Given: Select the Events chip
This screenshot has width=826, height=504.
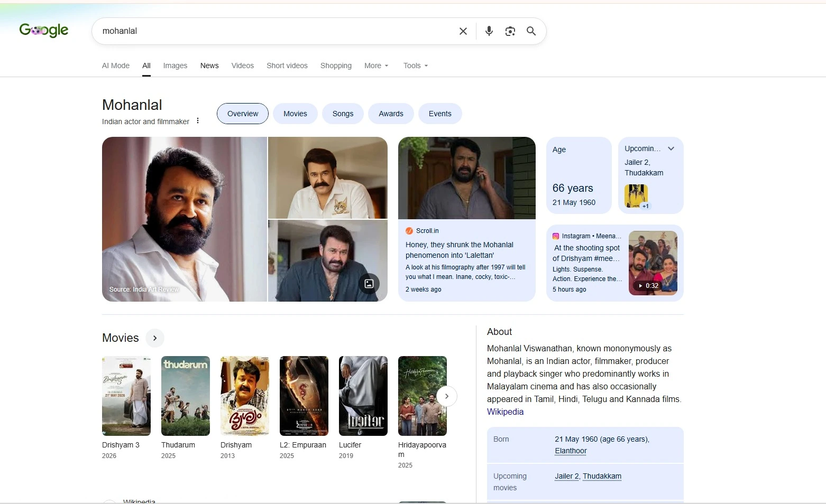Looking at the screenshot, I should (440, 114).
